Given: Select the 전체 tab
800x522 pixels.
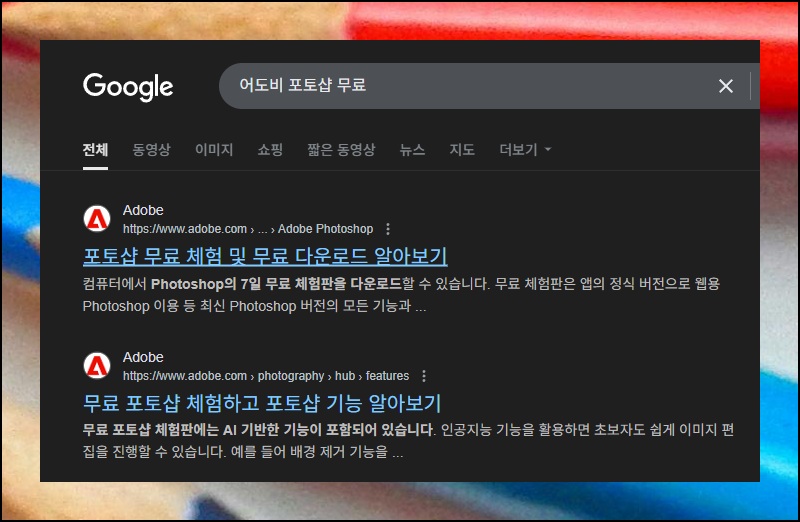Looking at the screenshot, I should point(95,150).
